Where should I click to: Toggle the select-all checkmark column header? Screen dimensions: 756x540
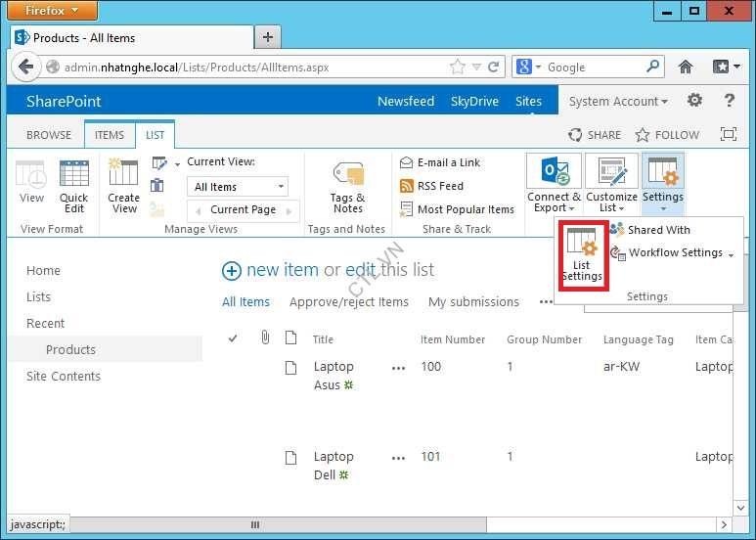tap(233, 339)
